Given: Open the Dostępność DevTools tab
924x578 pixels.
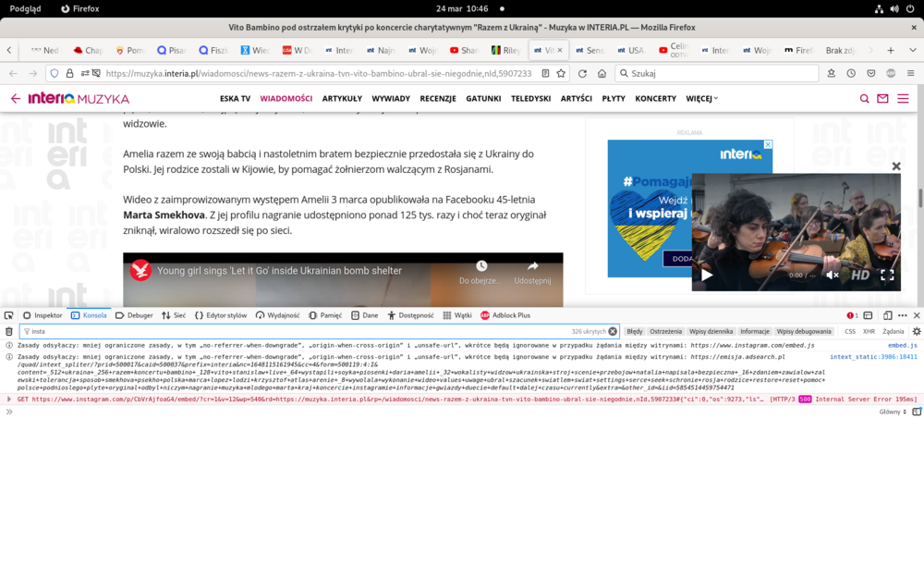Looking at the screenshot, I should click(410, 315).
